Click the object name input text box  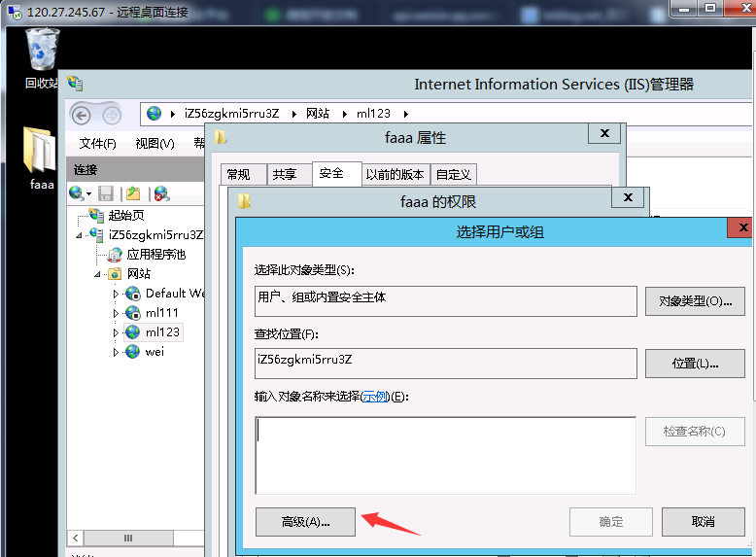tap(445, 455)
